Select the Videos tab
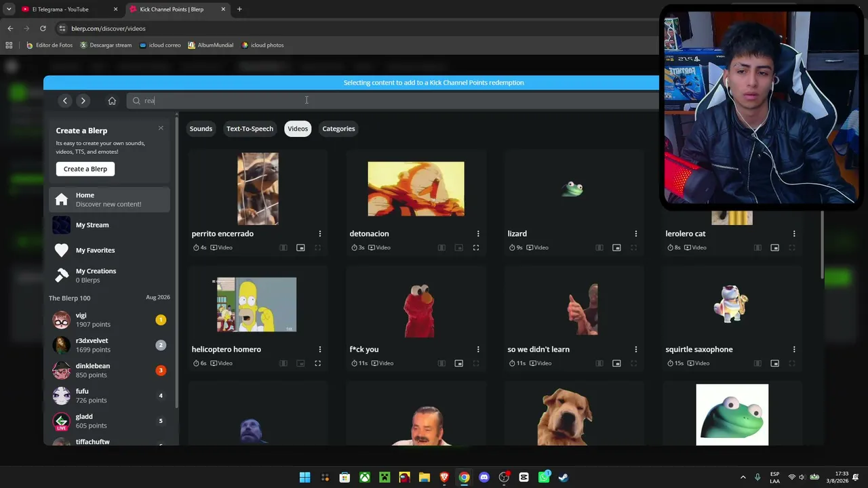The height and width of the screenshot is (488, 868). [298, 129]
